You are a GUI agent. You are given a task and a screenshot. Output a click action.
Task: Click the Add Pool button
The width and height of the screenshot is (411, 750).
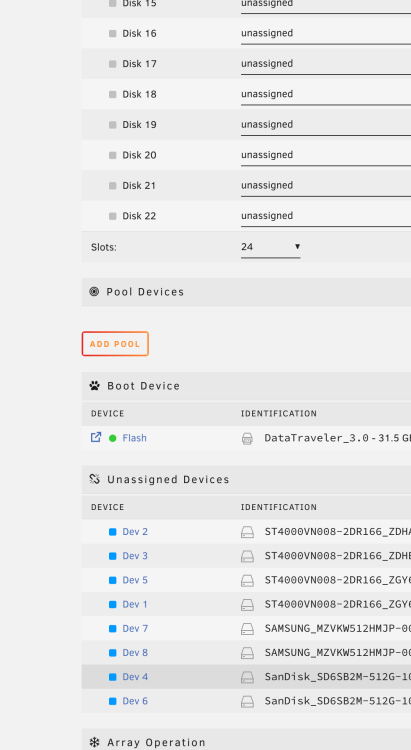(x=115, y=344)
